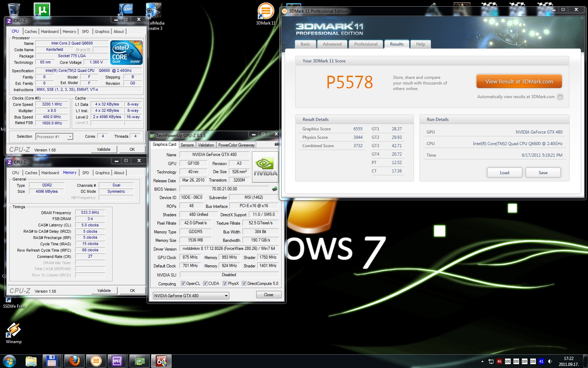Click Validate in the top CPU-Z window
The image size is (588, 368).
coord(104,149)
